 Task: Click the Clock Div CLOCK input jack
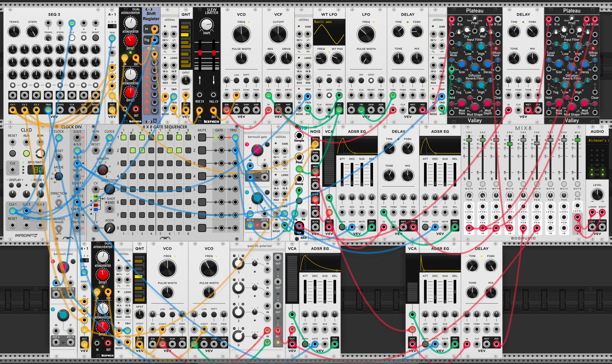(x=59, y=138)
